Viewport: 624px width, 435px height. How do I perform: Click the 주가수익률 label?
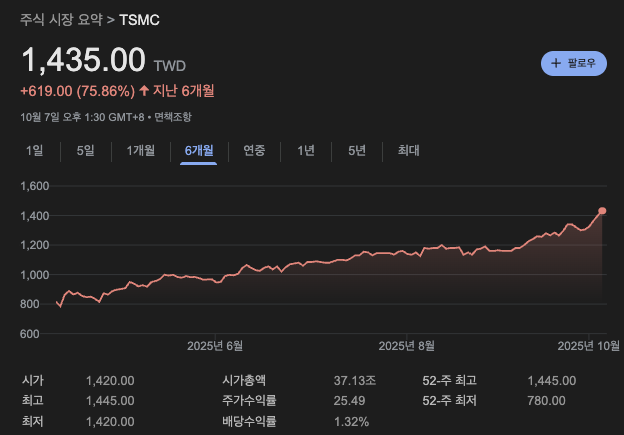251,401
